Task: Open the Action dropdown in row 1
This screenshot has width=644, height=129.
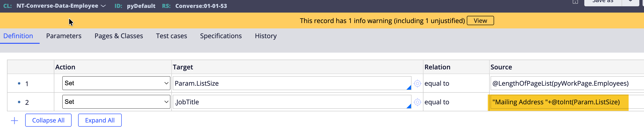Action: tap(116, 83)
